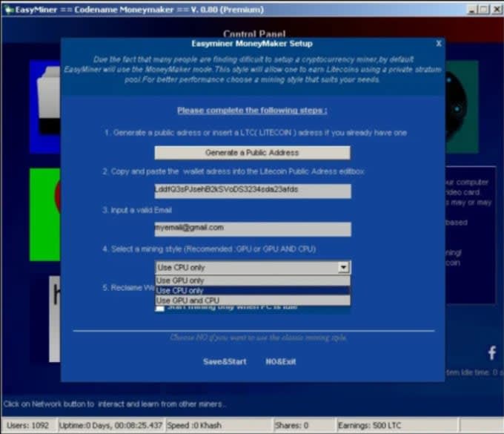The width and height of the screenshot is (504, 434).
Task: Open Facebook icon in Control Panel
Action: [x=492, y=353]
